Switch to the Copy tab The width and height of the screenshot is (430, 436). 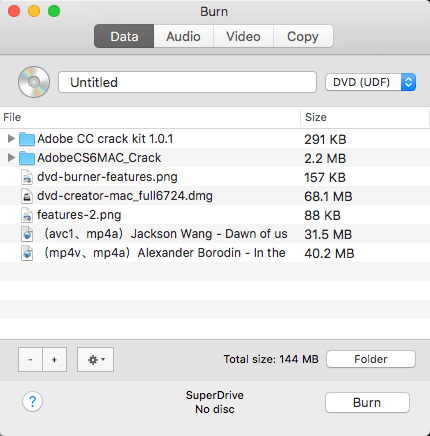pos(303,36)
